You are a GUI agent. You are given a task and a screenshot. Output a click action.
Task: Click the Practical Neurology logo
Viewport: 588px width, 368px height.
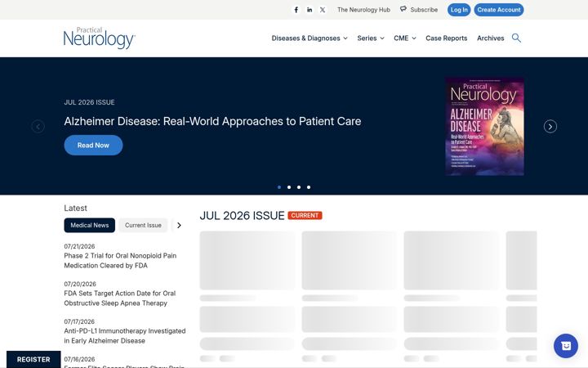point(100,38)
